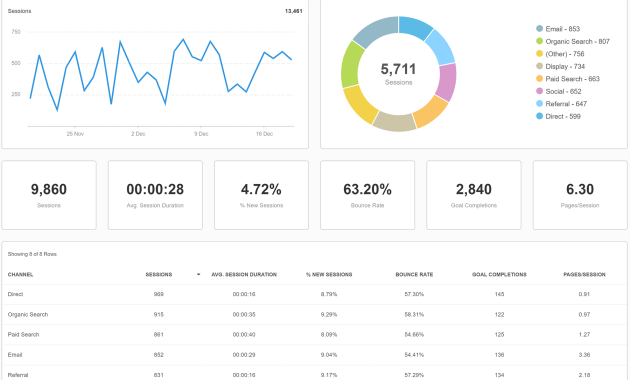The width and height of the screenshot is (630, 380).
Task: Click the 9.29% new sessions cell
Action: click(329, 315)
